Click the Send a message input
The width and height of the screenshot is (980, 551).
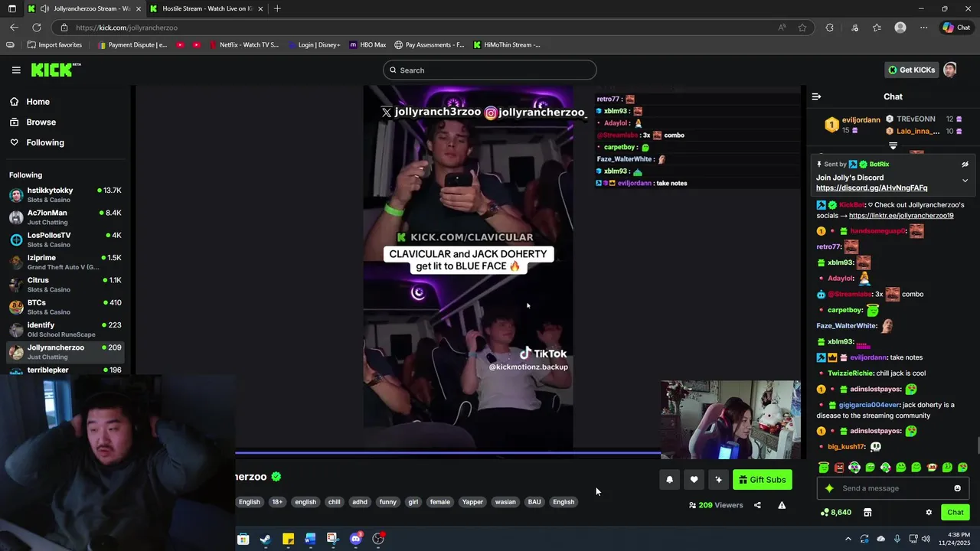(x=892, y=488)
